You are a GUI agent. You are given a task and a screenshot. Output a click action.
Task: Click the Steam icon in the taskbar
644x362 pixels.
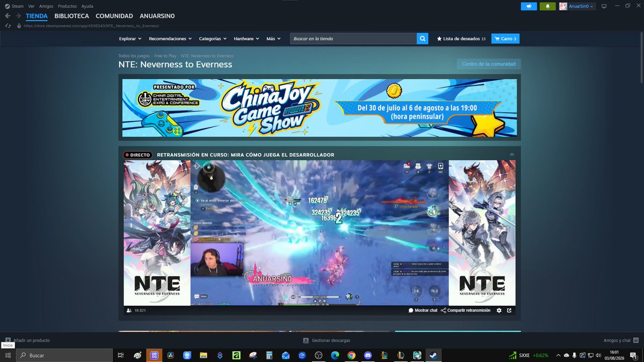click(x=433, y=355)
